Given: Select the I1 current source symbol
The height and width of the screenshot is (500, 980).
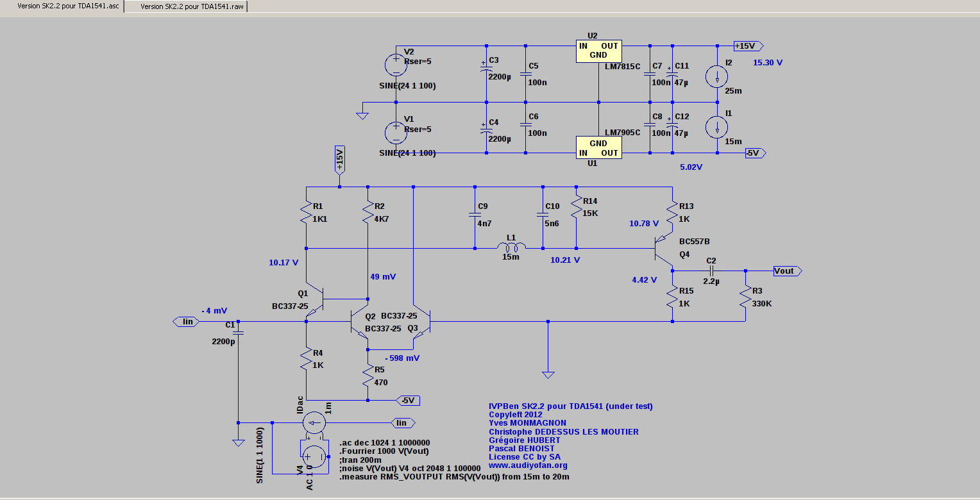Looking at the screenshot, I should 716,127.
